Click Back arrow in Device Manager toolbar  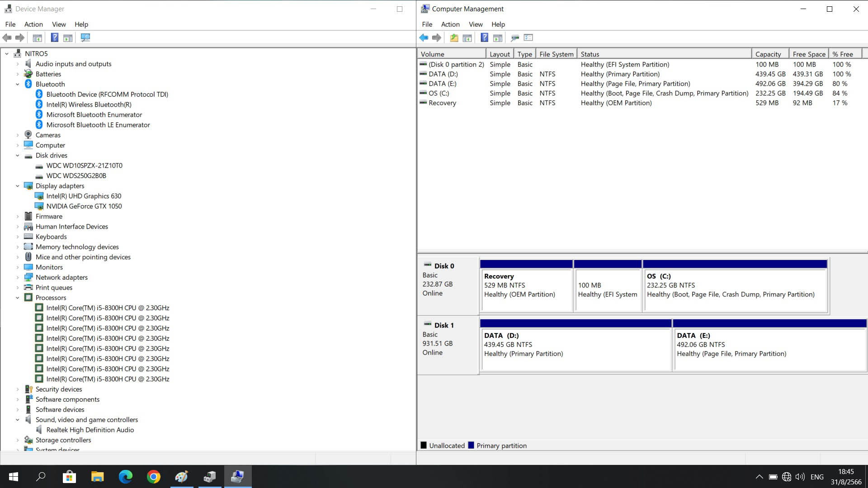[x=7, y=38]
